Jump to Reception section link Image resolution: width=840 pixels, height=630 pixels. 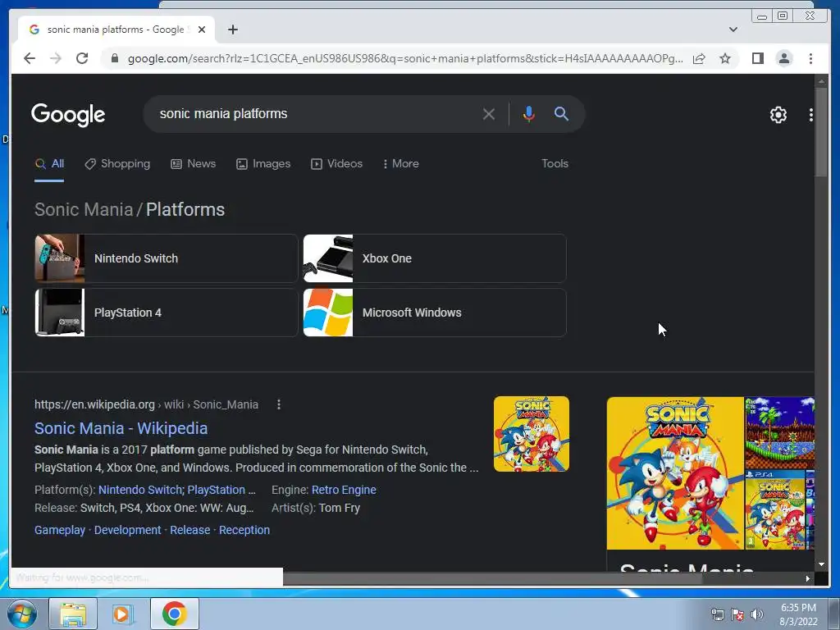(244, 530)
